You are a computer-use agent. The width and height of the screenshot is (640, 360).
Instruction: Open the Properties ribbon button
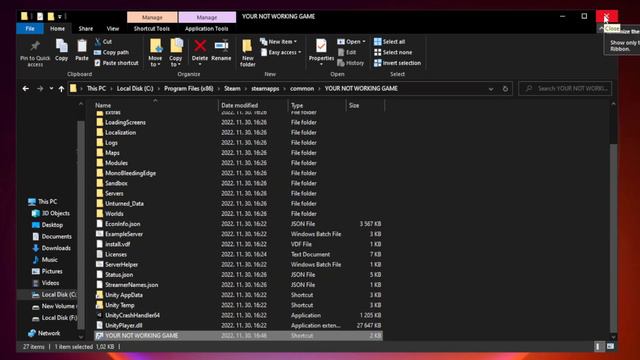(321, 52)
